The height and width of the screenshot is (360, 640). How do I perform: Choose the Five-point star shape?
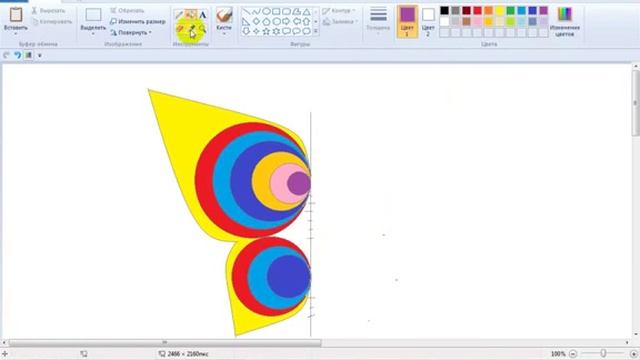(x=266, y=31)
